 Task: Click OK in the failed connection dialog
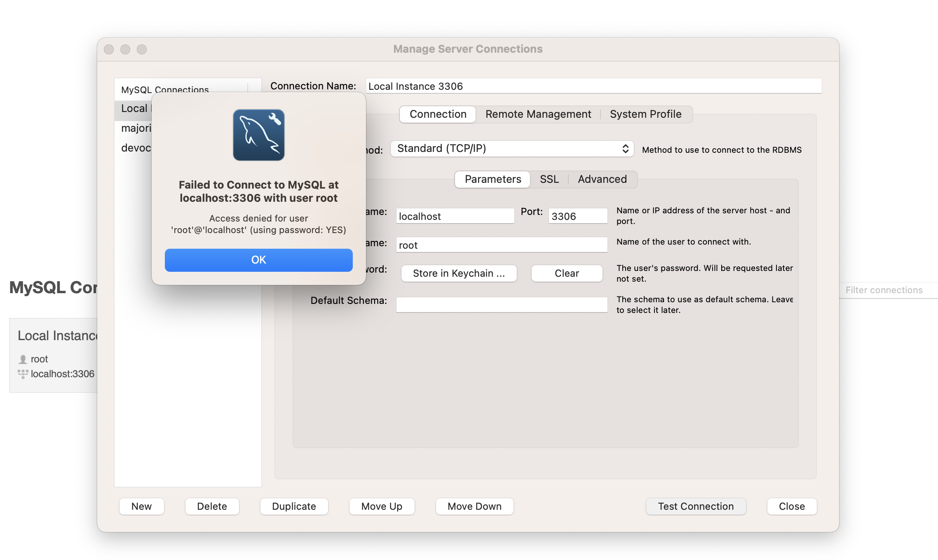258,260
